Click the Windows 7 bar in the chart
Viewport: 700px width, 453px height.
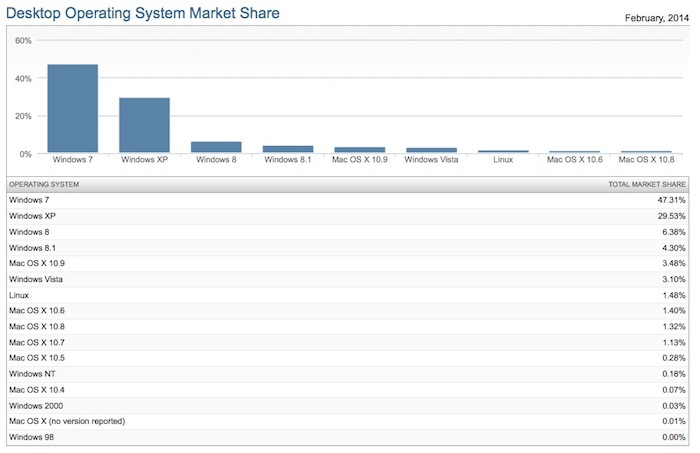pyautogui.click(x=72, y=108)
